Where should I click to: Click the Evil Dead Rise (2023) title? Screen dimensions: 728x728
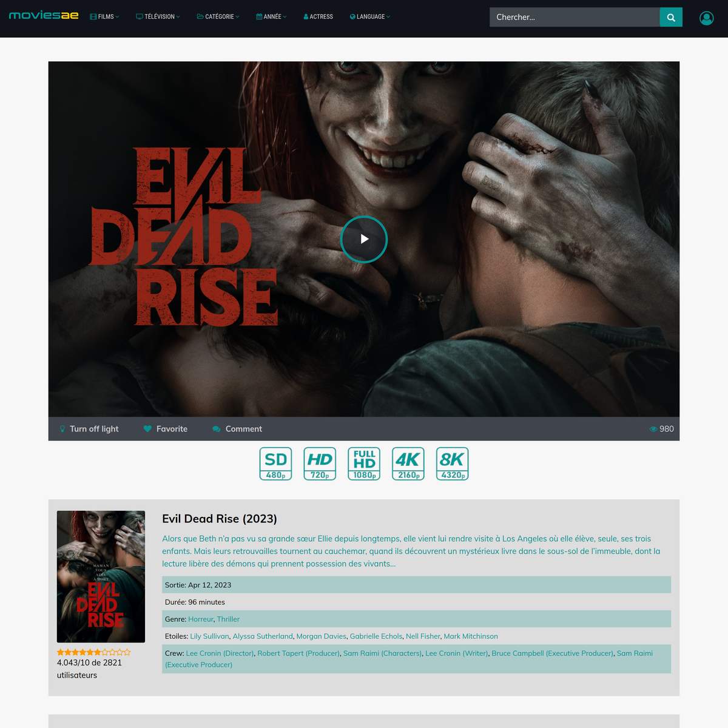(220, 519)
